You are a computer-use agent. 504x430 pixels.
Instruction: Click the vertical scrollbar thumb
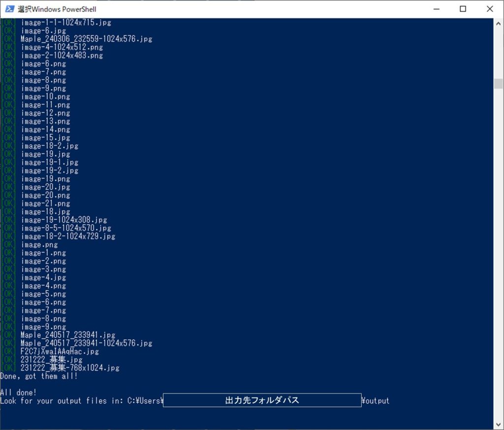[498, 83]
